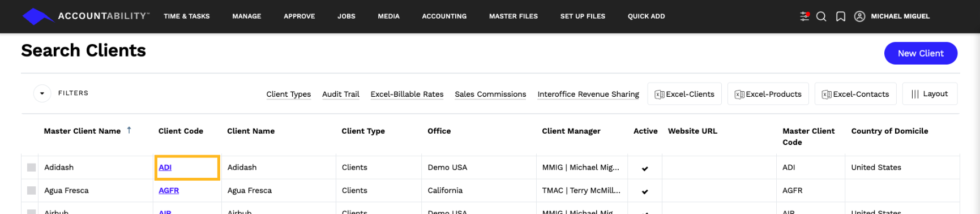This screenshot has width=980, height=214.
Task: Open the AGFR client code link
Action: tap(169, 191)
